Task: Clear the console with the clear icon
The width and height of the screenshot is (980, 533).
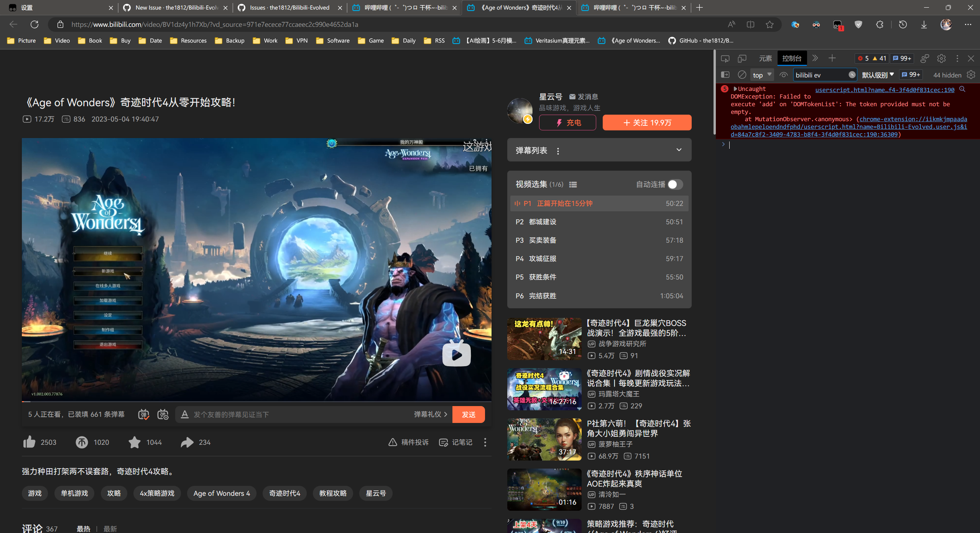Action: click(742, 74)
